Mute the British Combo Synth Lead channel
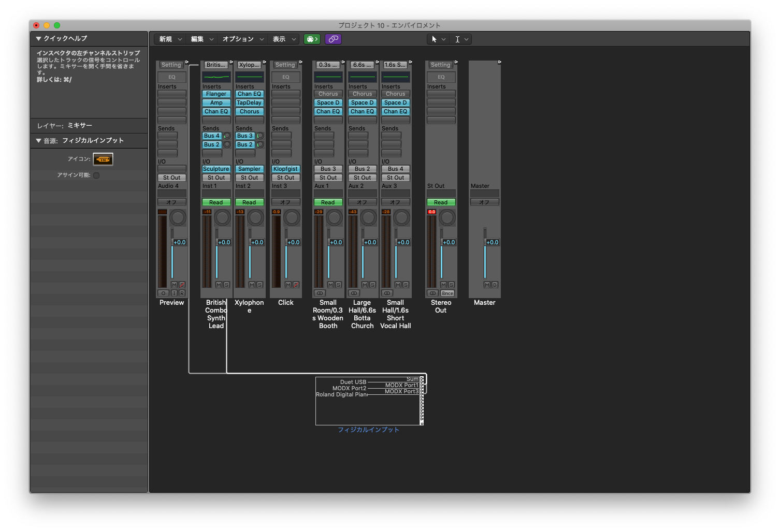This screenshot has height=532, width=780. [x=219, y=285]
